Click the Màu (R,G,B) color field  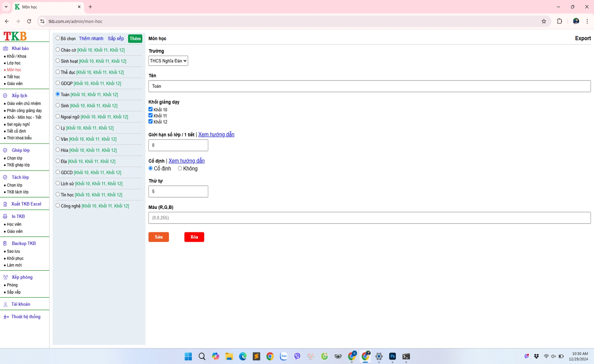click(369, 218)
